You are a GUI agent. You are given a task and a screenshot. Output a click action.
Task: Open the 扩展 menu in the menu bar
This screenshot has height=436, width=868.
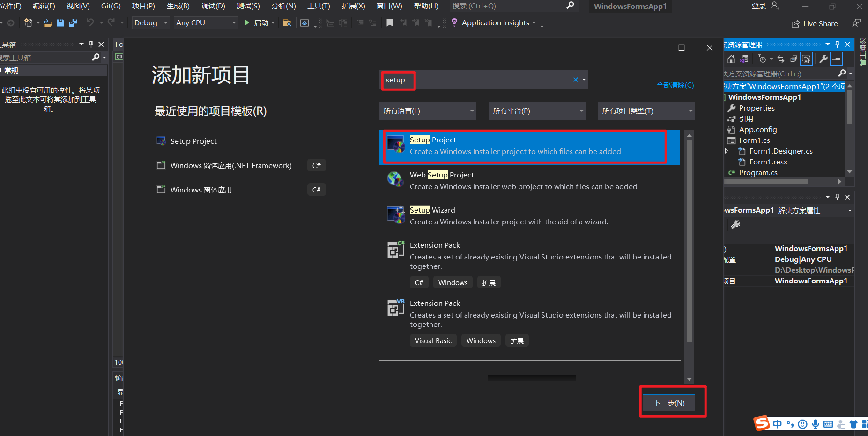(x=353, y=6)
